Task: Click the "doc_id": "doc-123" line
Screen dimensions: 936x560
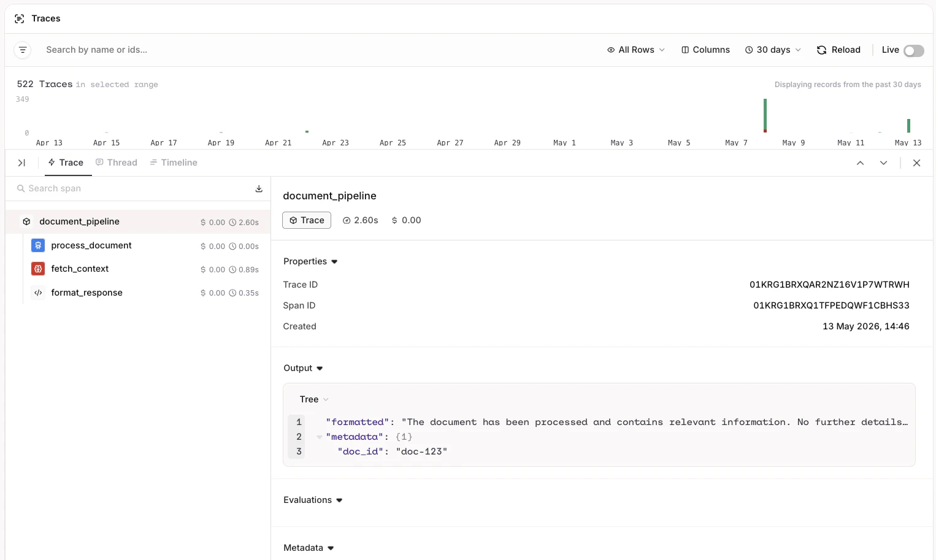Action: pos(392,451)
